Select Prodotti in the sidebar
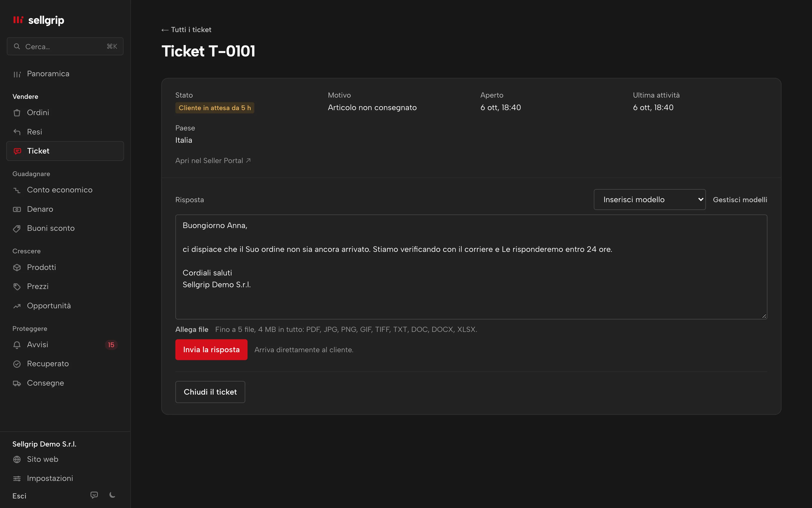 pos(65,267)
